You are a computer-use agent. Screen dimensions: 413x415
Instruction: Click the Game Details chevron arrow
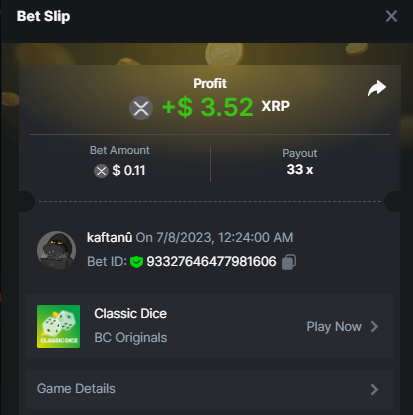[x=374, y=389]
